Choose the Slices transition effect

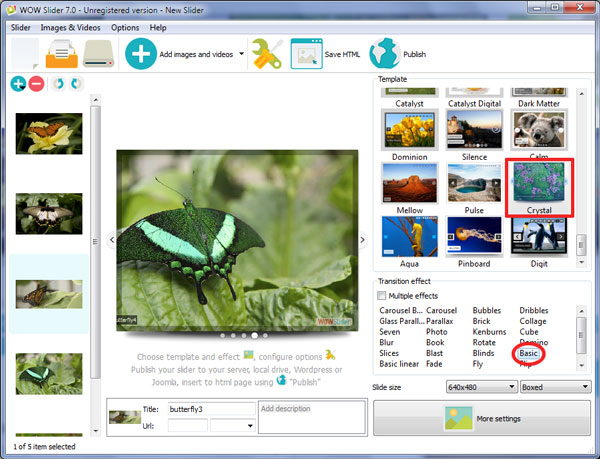click(389, 353)
